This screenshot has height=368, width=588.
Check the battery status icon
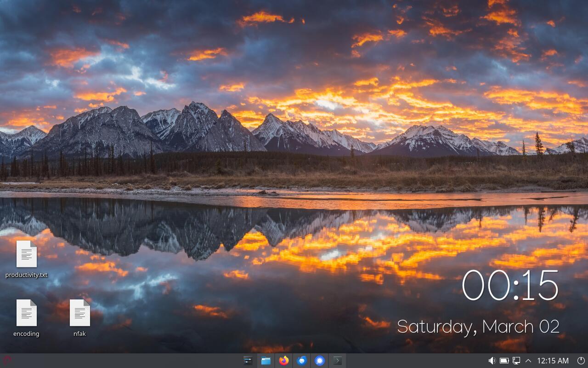tap(504, 361)
